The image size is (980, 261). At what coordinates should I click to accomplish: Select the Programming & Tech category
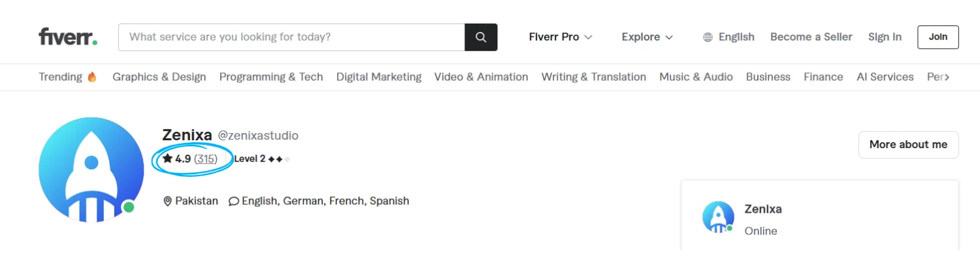(x=271, y=77)
